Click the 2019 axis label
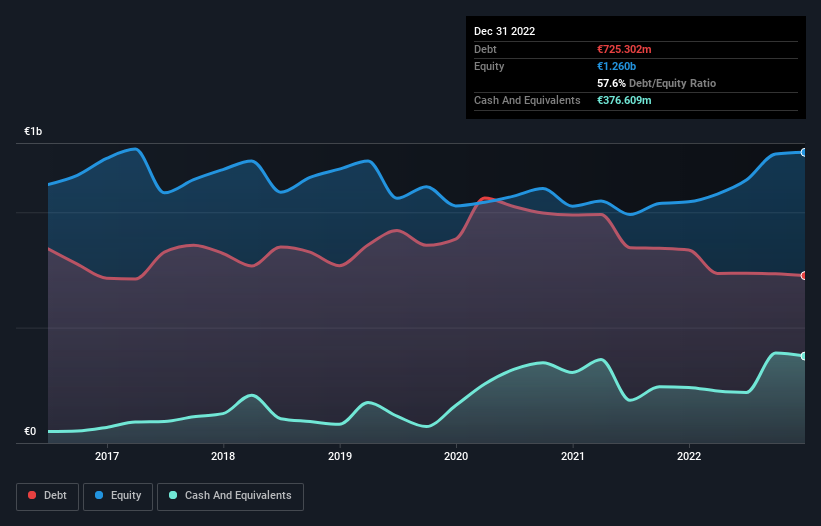This screenshot has height=526, width=821. point(340,456)
